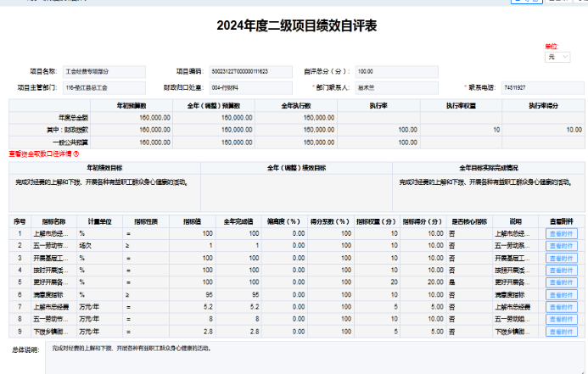588x374 pixels.
Task: Click the 执行率得分 value 10.00
Action: click(x=543, y=130)
